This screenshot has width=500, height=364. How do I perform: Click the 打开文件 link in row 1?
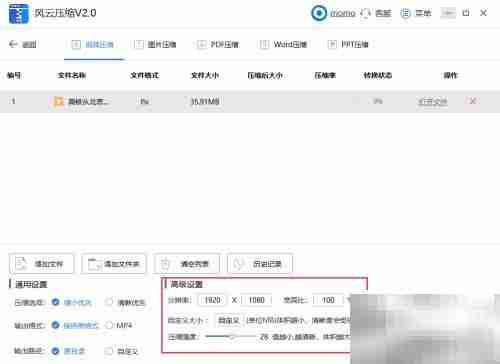[x=433, y=101]
